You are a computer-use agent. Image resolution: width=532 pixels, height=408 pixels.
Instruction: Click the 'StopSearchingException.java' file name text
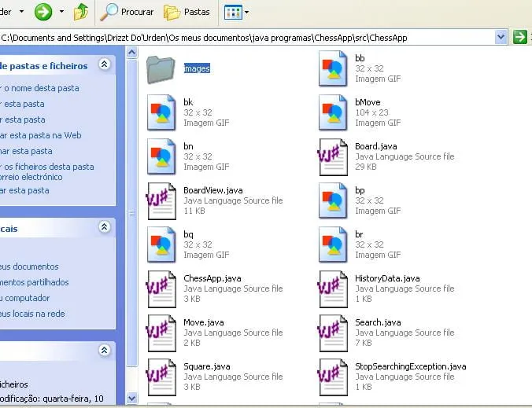tap(411, 366)
